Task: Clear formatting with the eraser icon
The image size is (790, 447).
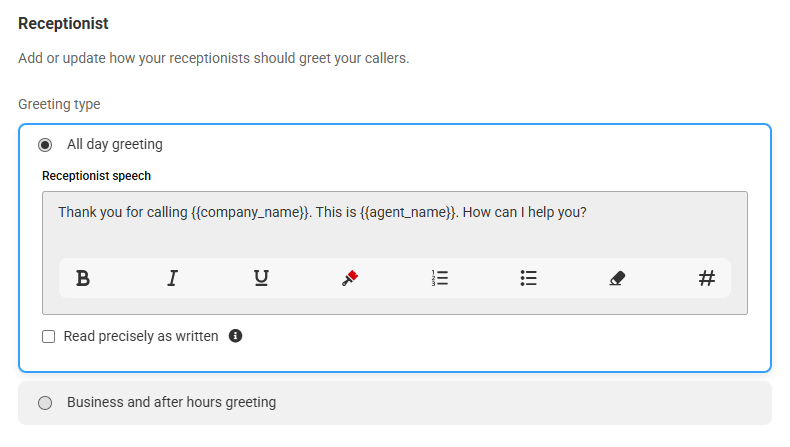Action: pyautogui.click(x=617, y=278)
